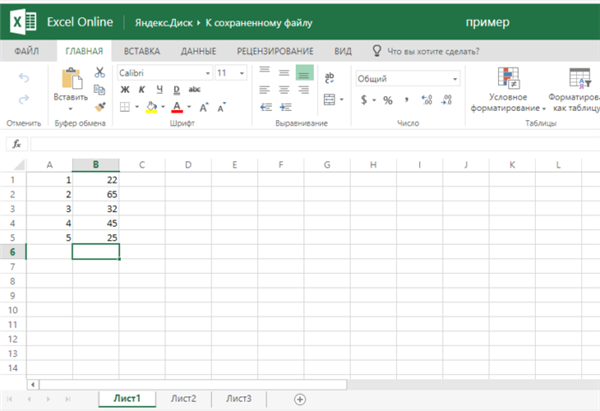Switch to ГЛАВНАЯ tab

pyautogui.click(x=84, y=51)
